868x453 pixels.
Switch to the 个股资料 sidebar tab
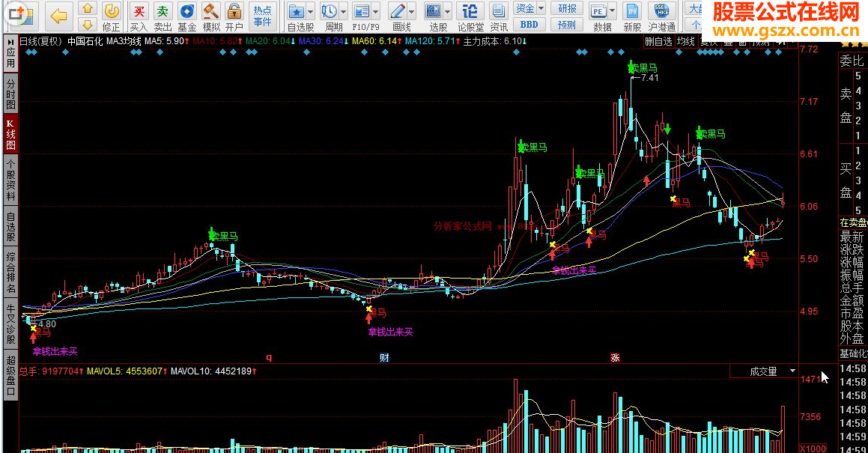(x=10, y=180)
